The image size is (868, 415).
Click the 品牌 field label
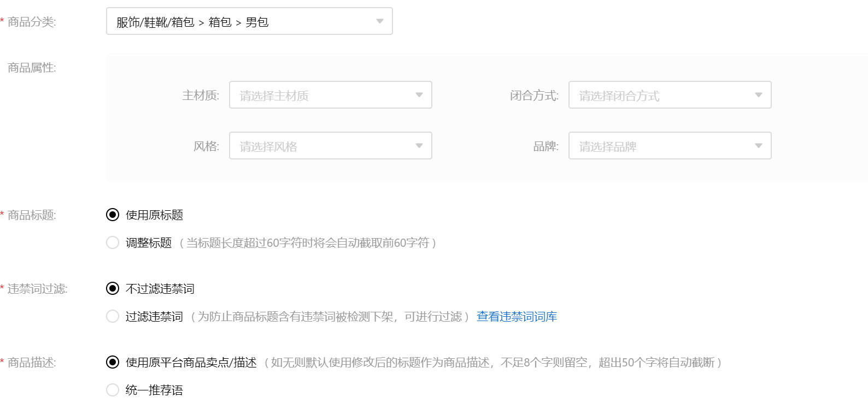tap(546, 146)
